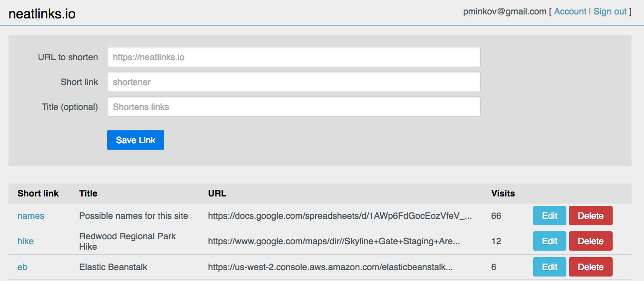The image size is (644, 281).
Task: Open the 'eb' short link
Action: (22, 267)
